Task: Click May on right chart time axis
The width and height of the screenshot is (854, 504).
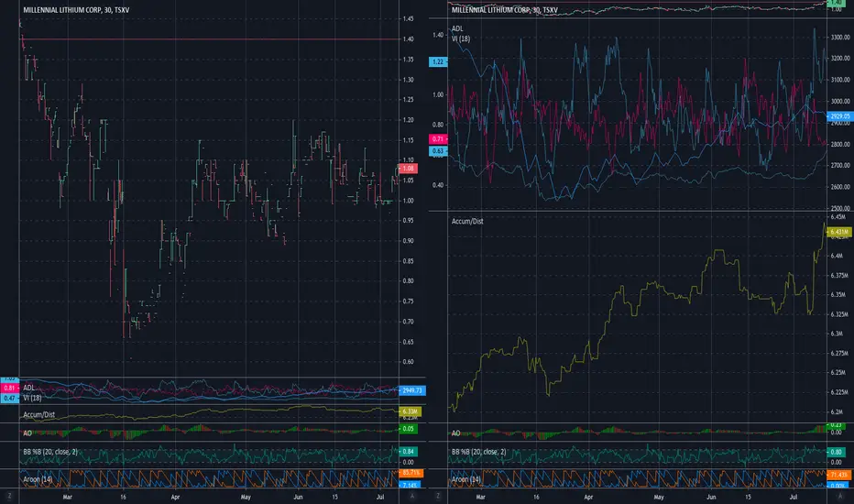Action: point(659,497)
